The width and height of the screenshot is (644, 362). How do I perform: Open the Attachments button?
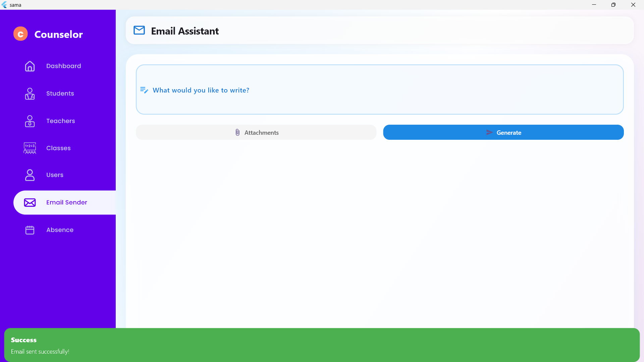256,132
